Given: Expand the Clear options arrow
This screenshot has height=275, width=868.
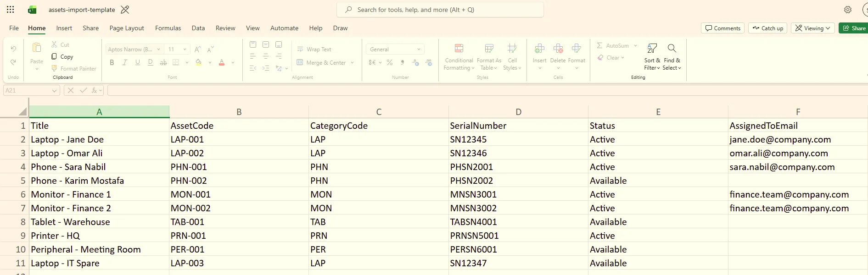Looking at the screenshot, I should (x=623, y=58).
